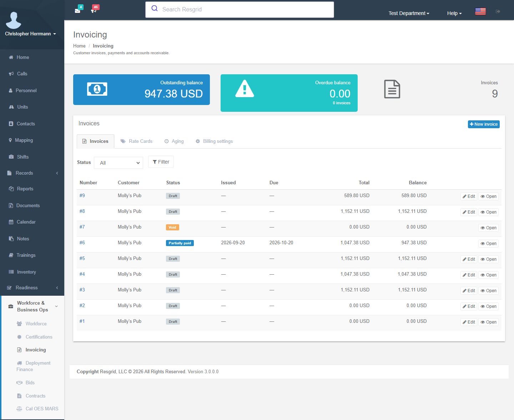Click Open button for invoice #4
514x420 pixels.
pyautogui.click(x=488, y=275)
